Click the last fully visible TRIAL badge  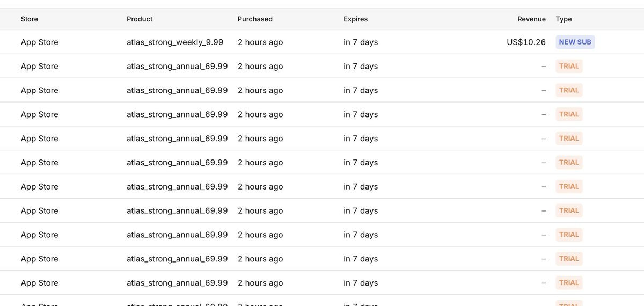point(569,282)
